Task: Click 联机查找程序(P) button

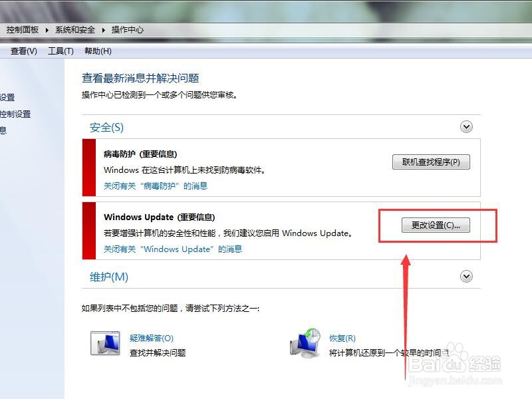Action: click(x=431, y=162)
